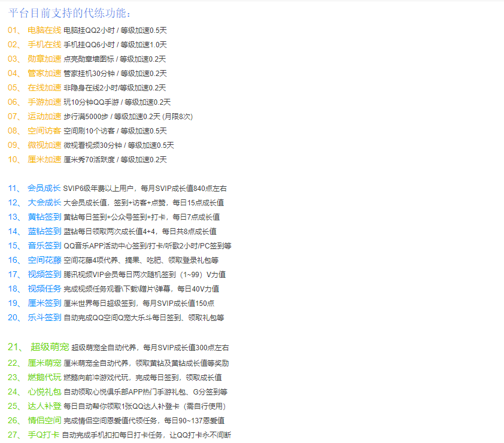Click the heading 平台目前支持的代练功能
This screenshot has height=443, width=504.
point(69,13)
